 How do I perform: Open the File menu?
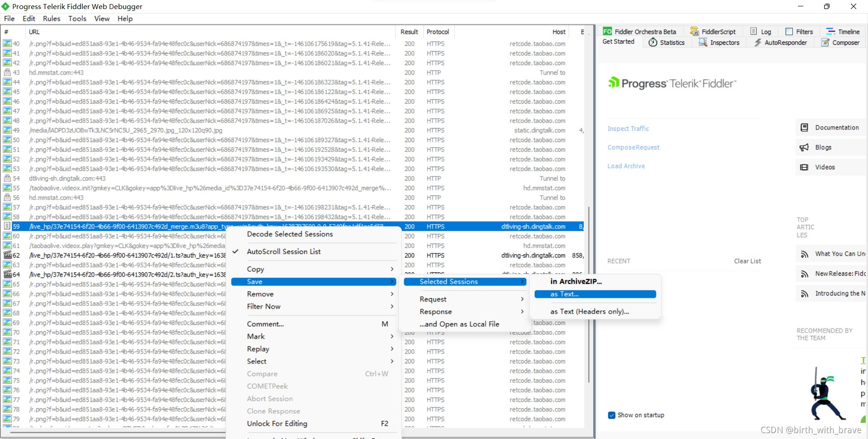click(x=9, y=19)
